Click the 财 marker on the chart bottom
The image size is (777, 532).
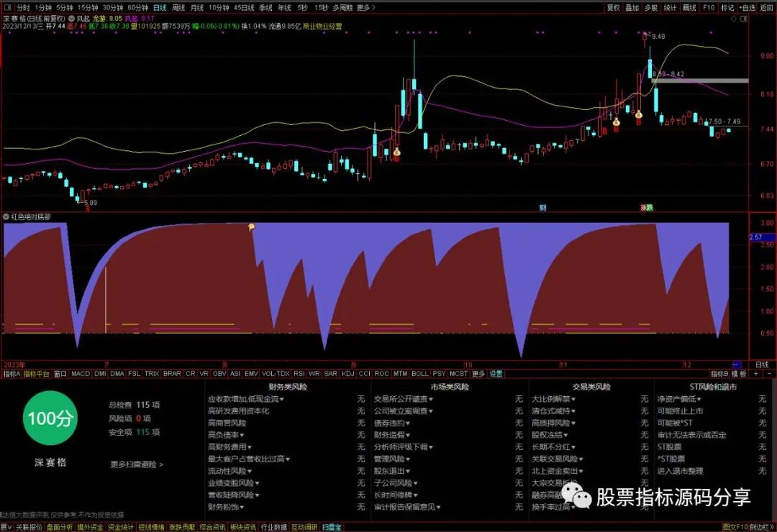tap(542, 208)
